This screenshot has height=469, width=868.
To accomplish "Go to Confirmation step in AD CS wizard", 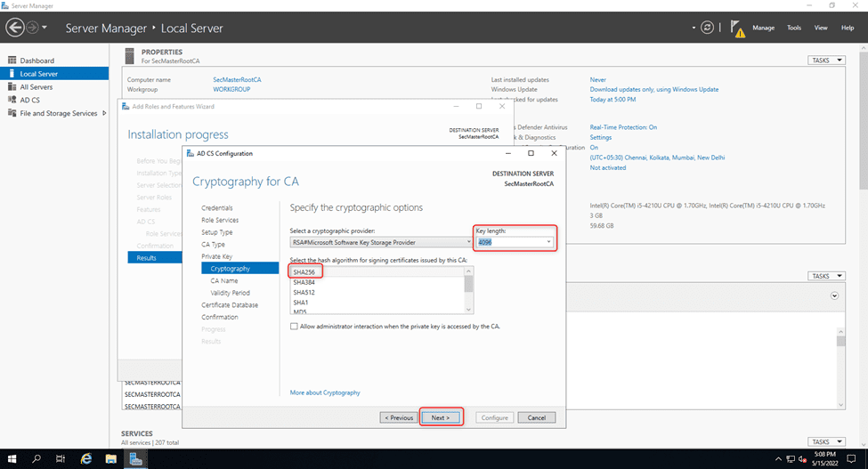I will (220, 318).
